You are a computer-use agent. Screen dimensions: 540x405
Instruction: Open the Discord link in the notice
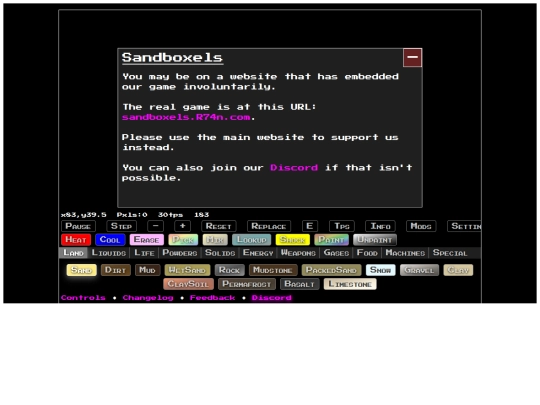pos(294,168)
